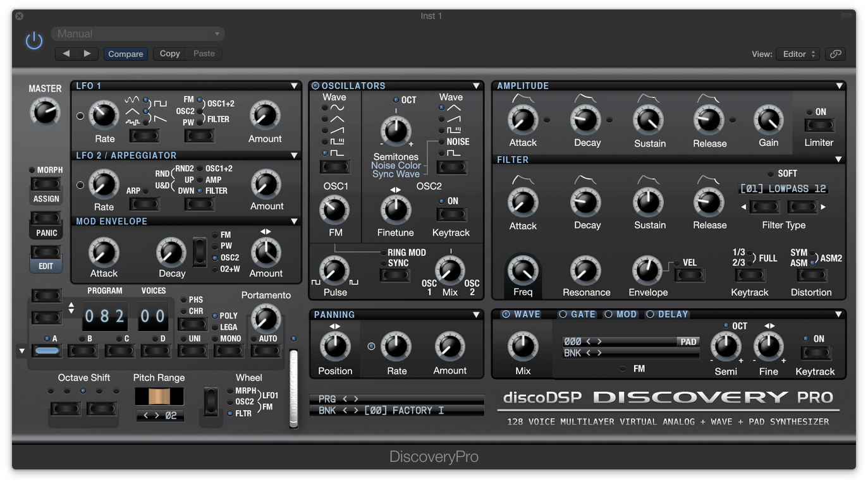Click the PANIC button
Screen dimensions: 868x484
(46, 219)
